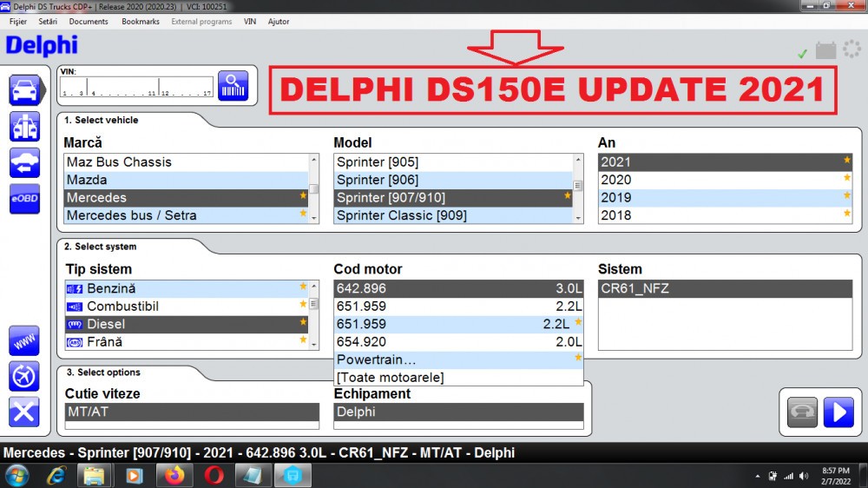Click the battery status icon at top right
This screenshot has width=868, height=488.
[826, 50]
